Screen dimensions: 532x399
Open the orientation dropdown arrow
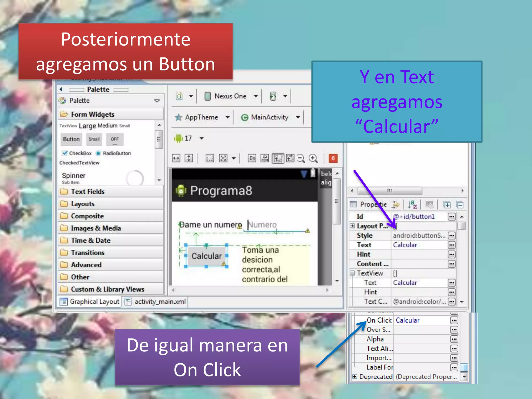[285, 96]
